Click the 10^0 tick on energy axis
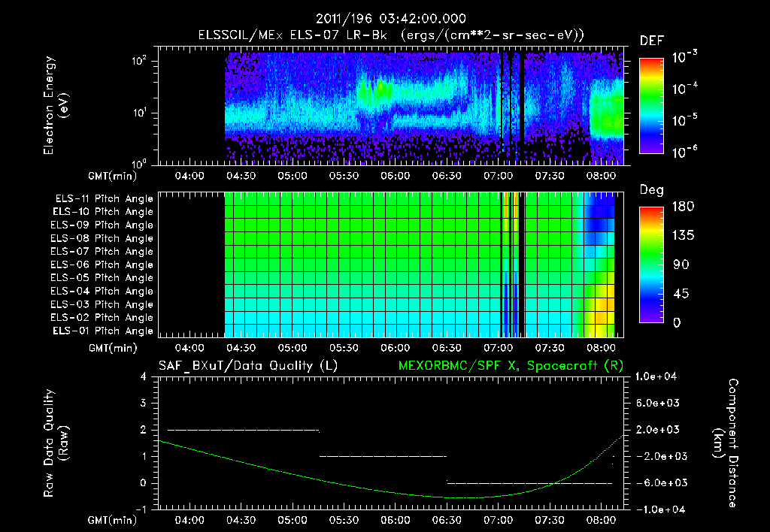The width and height of the screenshot is (770, 532). (x=139, y=164)
